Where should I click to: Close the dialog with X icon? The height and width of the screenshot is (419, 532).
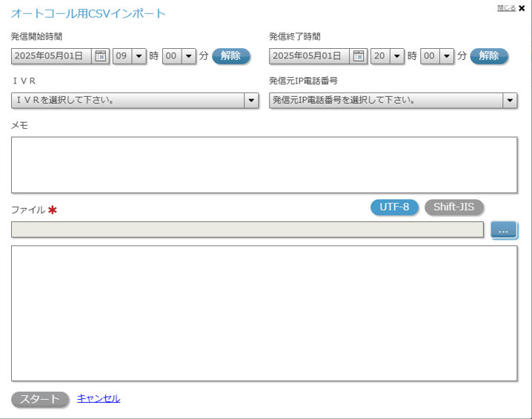522,8
